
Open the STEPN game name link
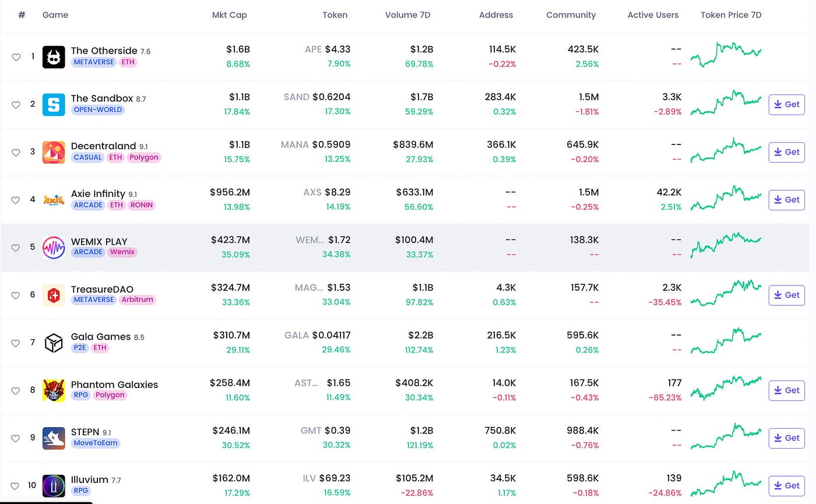[85, 432]
